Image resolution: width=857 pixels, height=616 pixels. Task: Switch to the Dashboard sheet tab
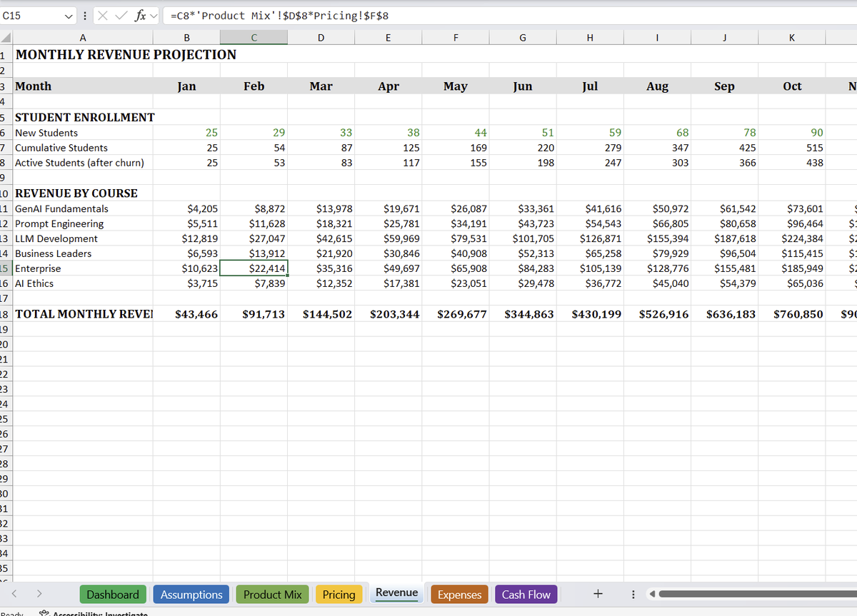113,595
